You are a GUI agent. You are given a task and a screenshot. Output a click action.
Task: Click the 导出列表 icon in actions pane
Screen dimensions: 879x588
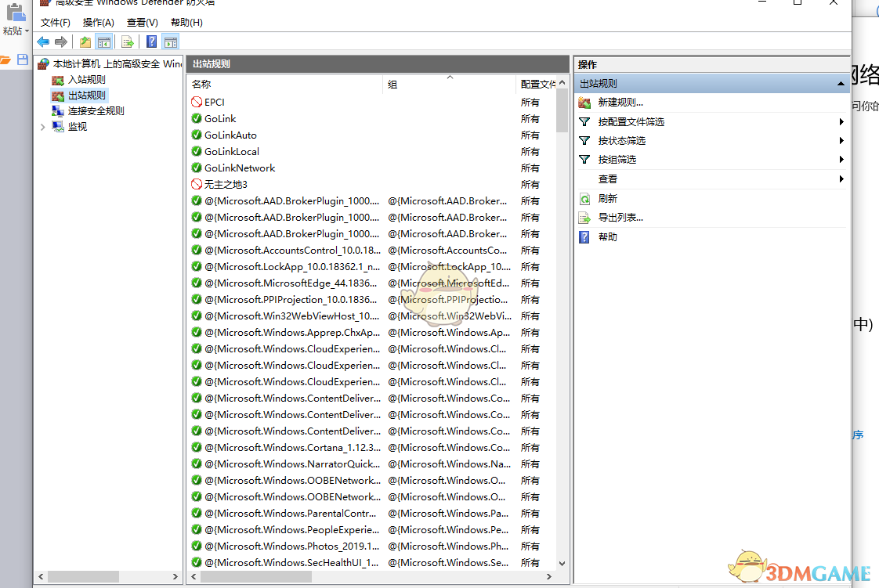[x=584, y=218]
